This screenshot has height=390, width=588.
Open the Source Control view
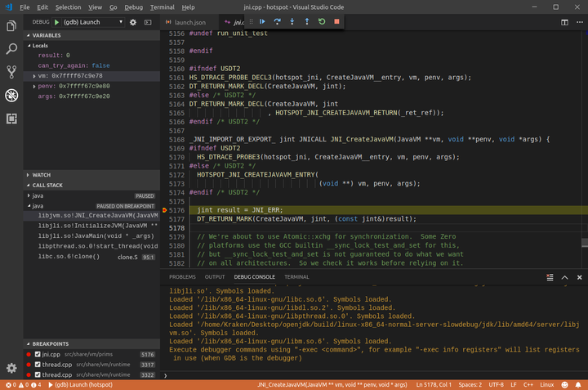click(11, 72)
